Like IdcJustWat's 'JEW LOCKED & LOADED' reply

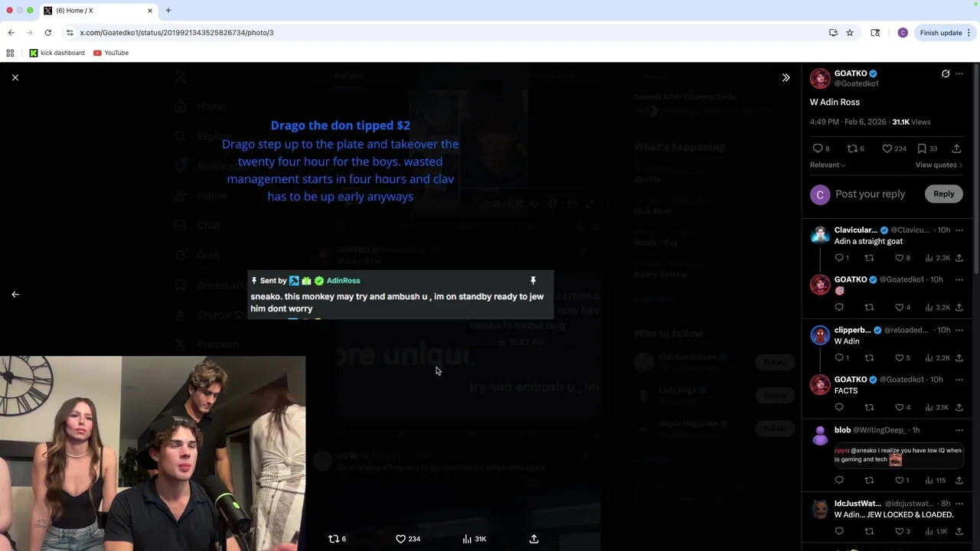[x=903, y=531]
